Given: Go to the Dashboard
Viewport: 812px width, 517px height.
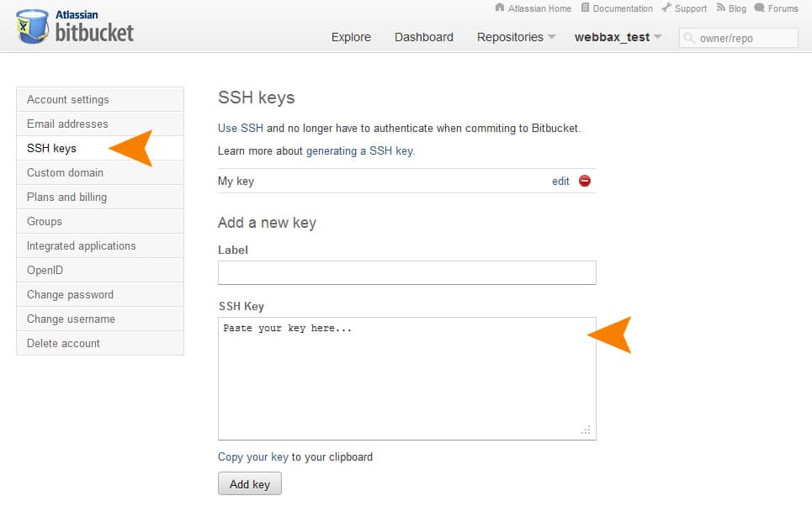Looking at the screenshot, I should tap(423, 37).
